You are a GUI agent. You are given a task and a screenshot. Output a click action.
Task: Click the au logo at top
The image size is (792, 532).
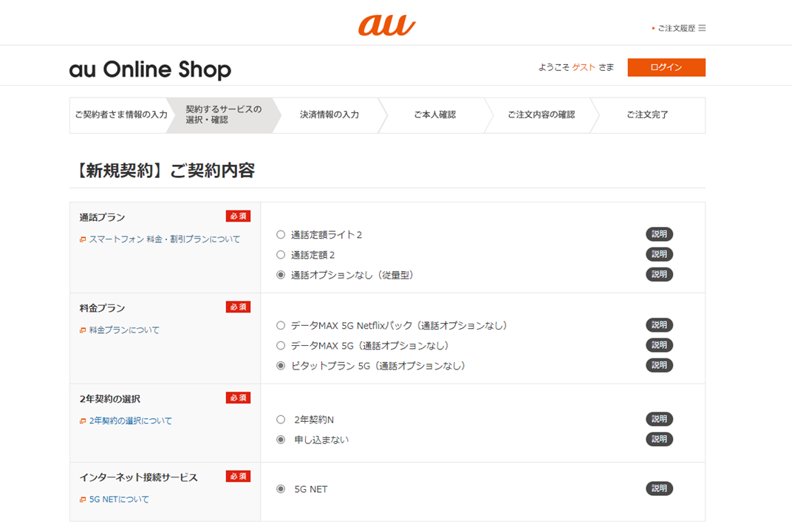click(x=387, y=25)
